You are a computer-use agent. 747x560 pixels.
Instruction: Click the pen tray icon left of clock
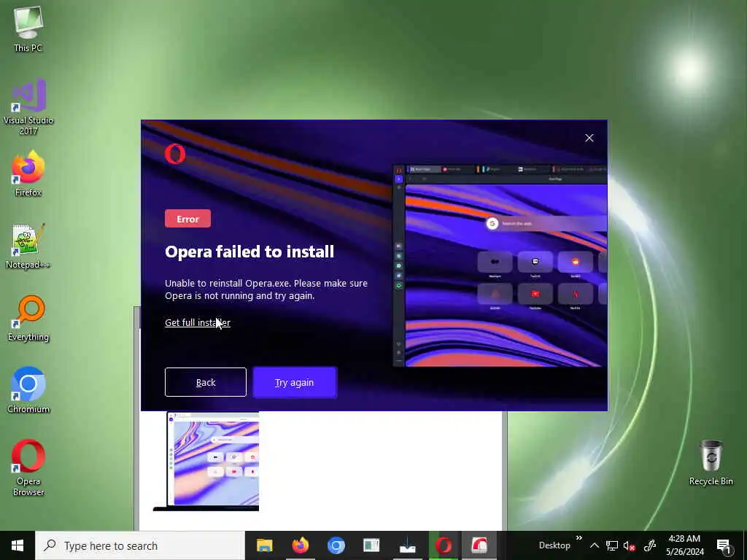(x=649, y=545)
